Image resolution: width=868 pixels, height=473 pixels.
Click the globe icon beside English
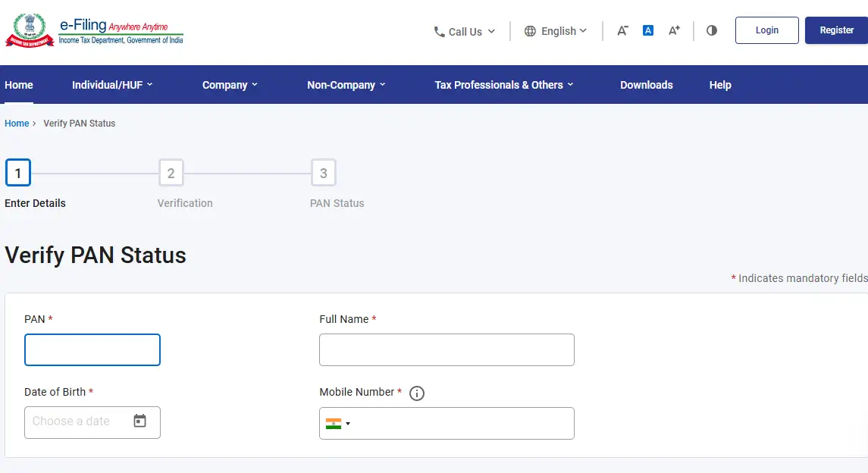tap(529, 31)
